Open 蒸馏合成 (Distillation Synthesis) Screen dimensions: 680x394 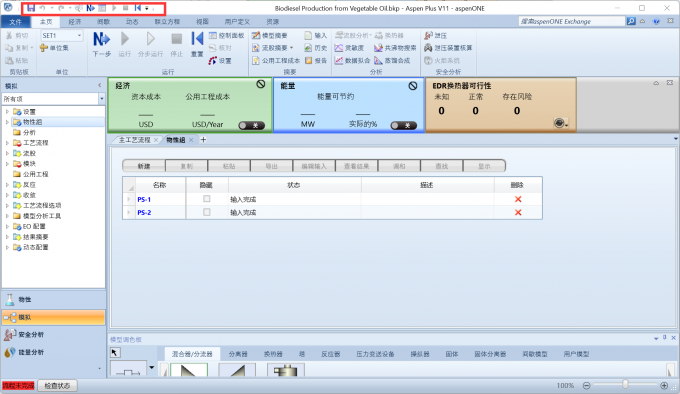392,61
